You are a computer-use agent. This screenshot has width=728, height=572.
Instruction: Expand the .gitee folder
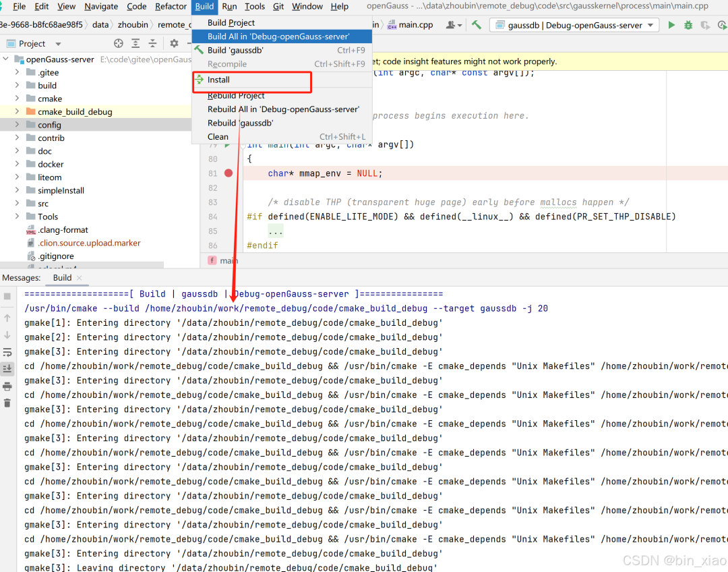pyautogui.click(x=17, y=72)
